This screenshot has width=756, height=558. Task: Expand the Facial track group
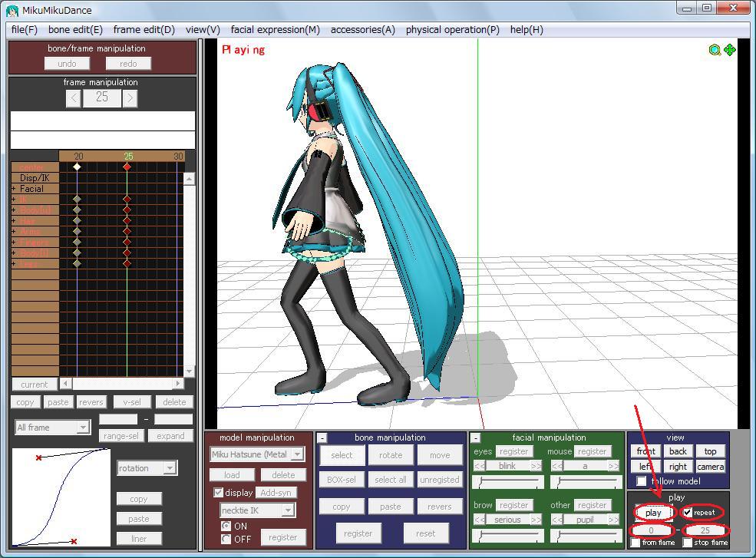14,189
